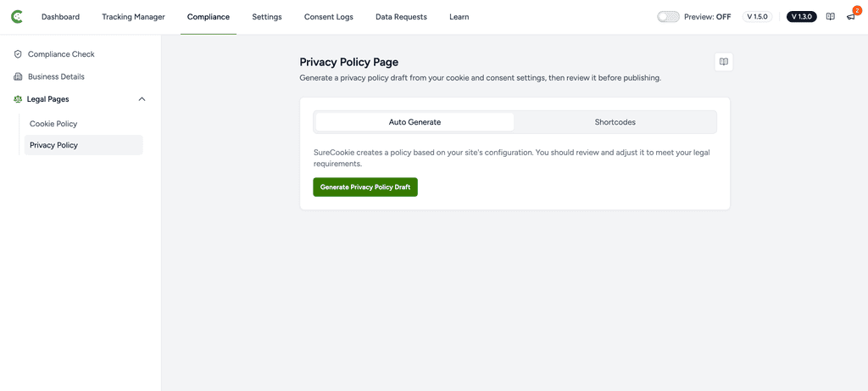868x391 pixels.
Task: Select the Auto Generate tab
Action: pyautogui.click(x=415, y=122)
